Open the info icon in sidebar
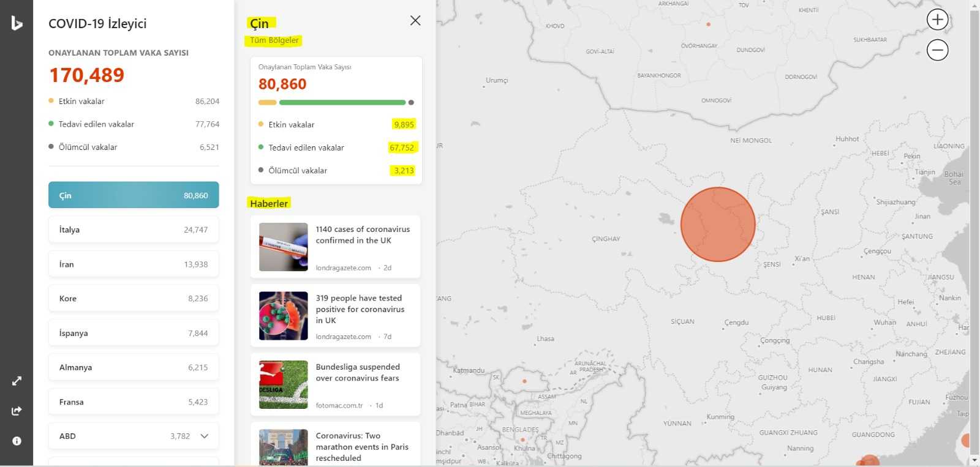 pyautogui.click(x=17, y=441)
